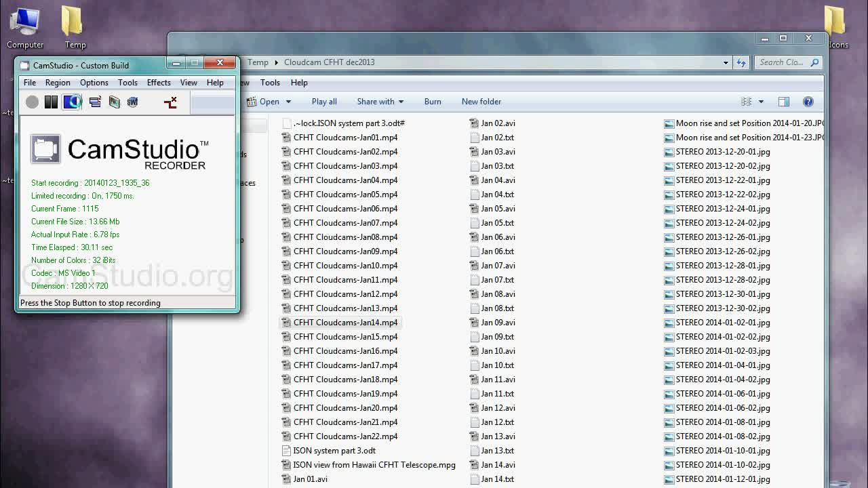Click the address bar refresh icon

point(741,62)
